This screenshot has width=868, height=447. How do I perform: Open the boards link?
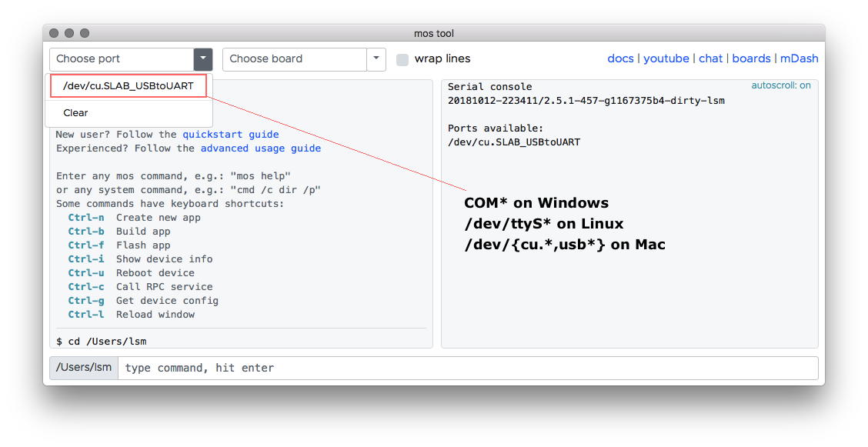click(x=751, y=58)
